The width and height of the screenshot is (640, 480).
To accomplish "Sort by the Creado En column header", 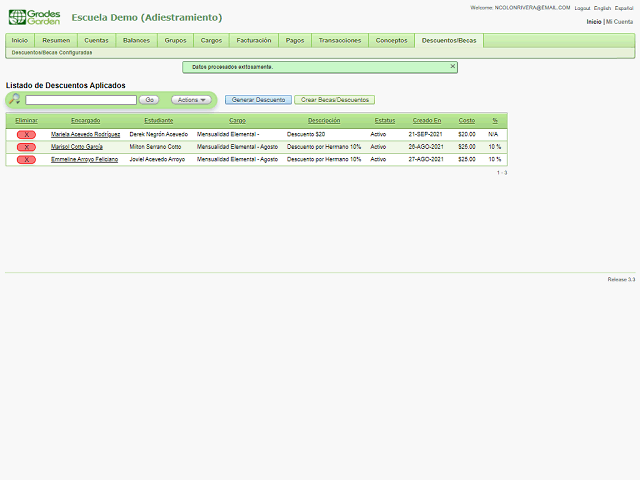I will tap(426, 120).
